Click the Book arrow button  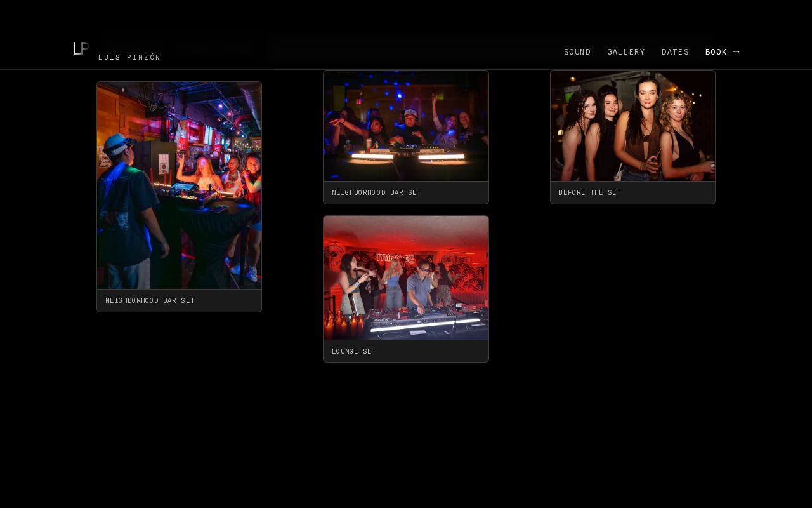tap(723, 52)
